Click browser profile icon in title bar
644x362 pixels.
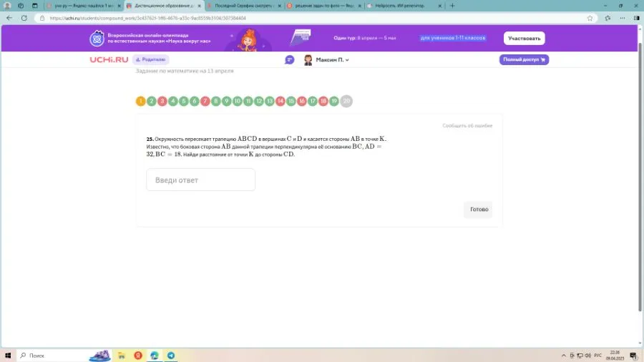pos(7,6)
